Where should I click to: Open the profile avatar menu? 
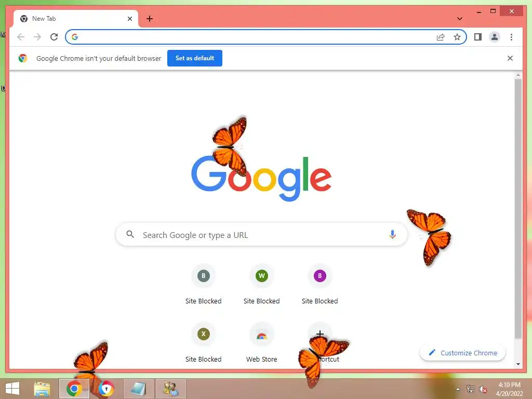point(495,37)
